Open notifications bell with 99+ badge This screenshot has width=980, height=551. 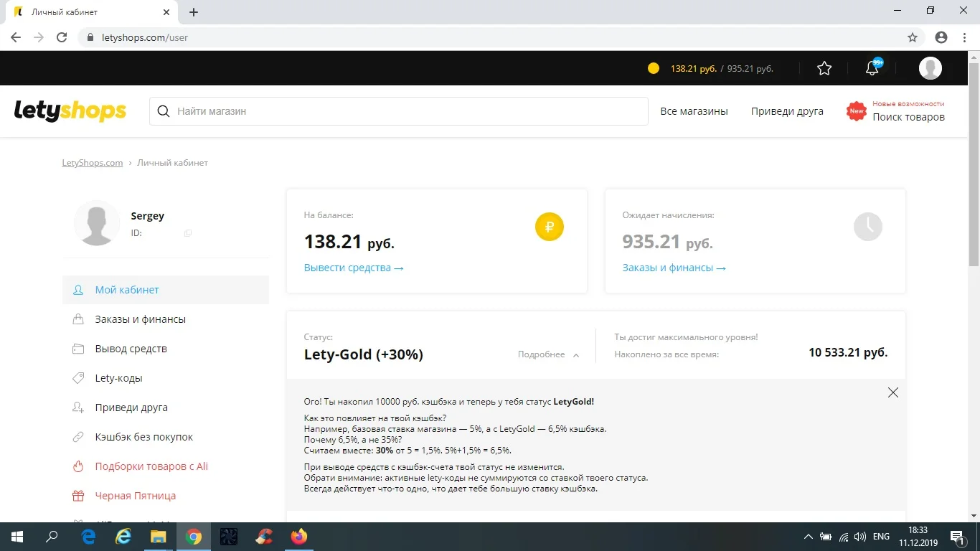coord(873,67)
